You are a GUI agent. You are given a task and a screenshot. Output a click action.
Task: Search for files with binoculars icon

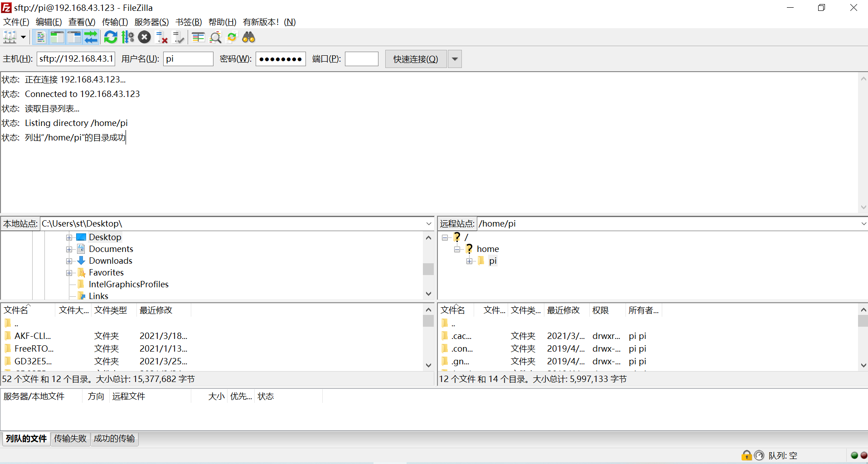click(x=248, y=37)
